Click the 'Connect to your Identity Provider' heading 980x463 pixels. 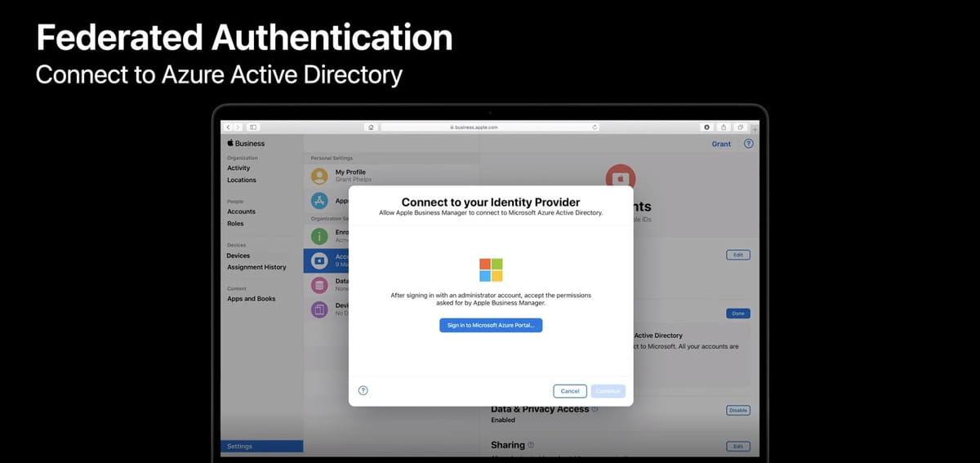click(491, 203)
